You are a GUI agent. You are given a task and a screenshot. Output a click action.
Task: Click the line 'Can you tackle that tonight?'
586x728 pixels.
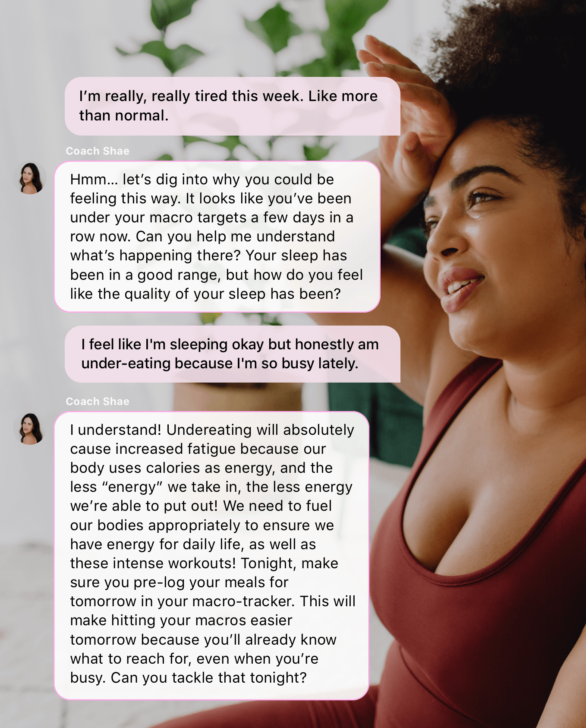point(208,677)
